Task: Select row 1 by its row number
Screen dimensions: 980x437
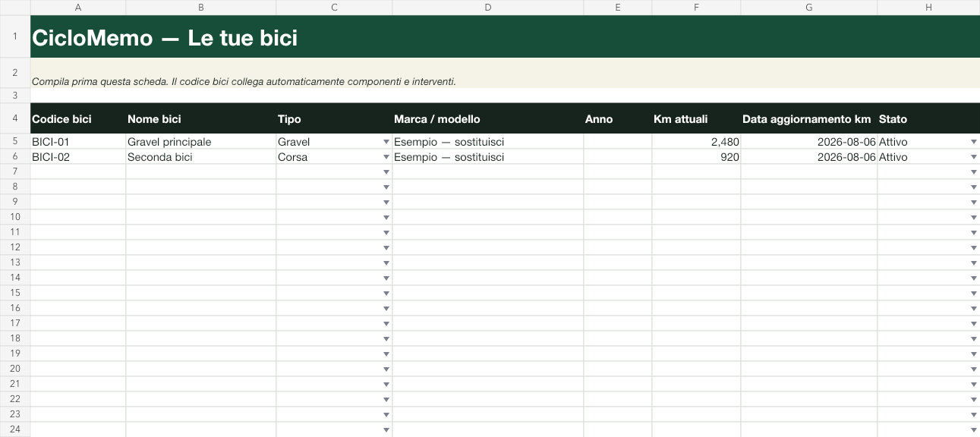Action: [15, 36]
